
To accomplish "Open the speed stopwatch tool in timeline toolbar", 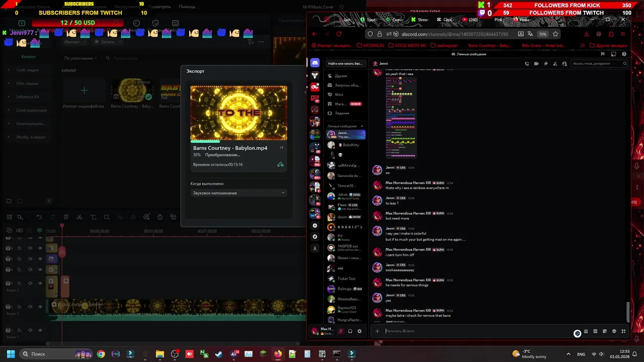I will coord(160,217).
